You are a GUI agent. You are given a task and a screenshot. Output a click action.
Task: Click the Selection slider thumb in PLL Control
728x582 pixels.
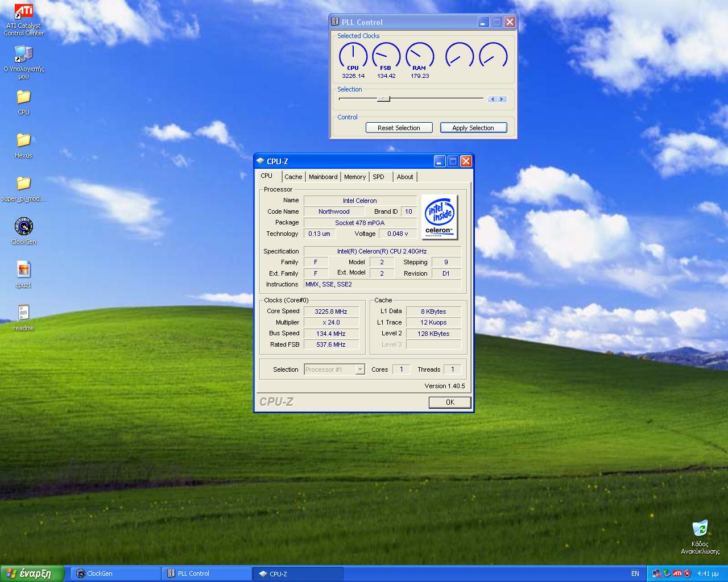(384, 99)
